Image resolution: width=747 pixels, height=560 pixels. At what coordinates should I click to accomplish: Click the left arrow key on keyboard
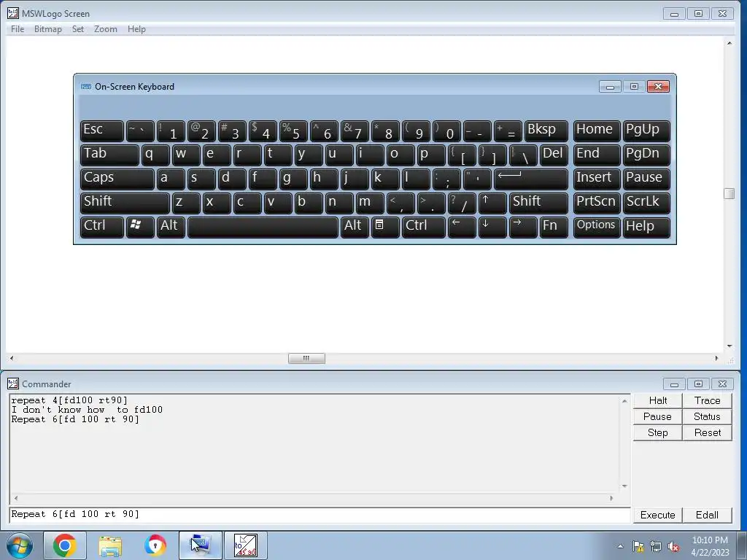tap(462, 227)
